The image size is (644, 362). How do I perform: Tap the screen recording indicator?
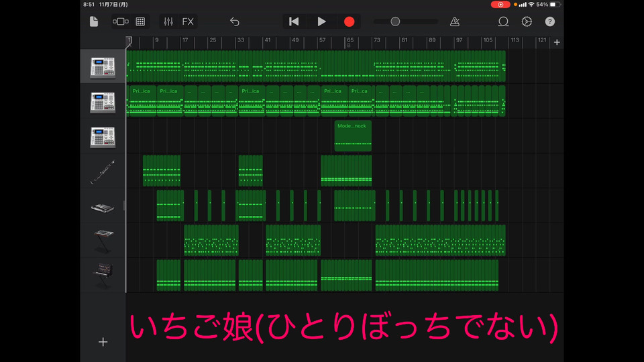coord(500,5)
